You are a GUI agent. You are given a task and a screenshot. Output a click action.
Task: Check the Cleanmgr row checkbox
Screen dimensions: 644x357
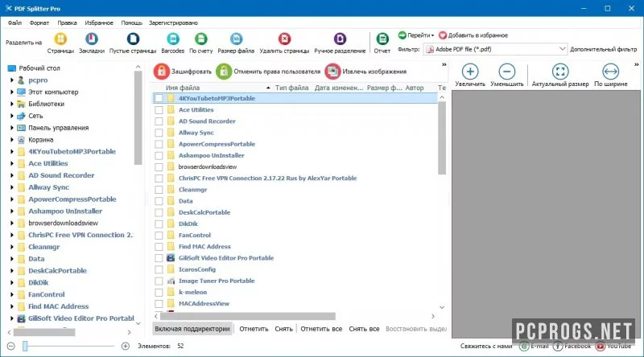pos(159,190)
